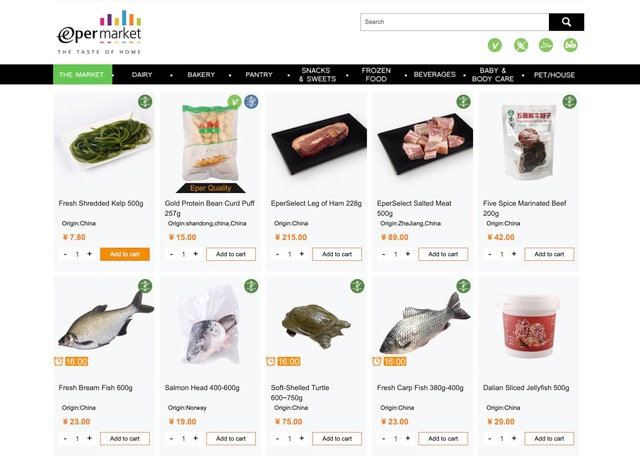
Task: Click blue frozen badge on Bean Curd Puff
Action: 251,101
